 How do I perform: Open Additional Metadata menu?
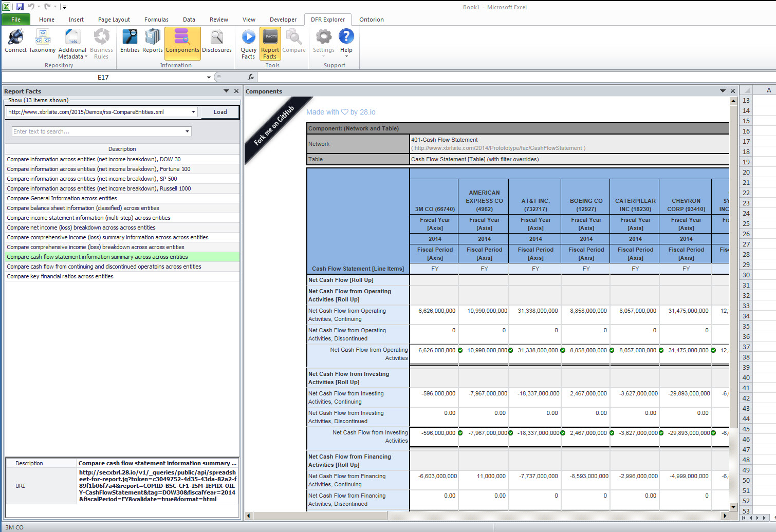coord(72,44)
